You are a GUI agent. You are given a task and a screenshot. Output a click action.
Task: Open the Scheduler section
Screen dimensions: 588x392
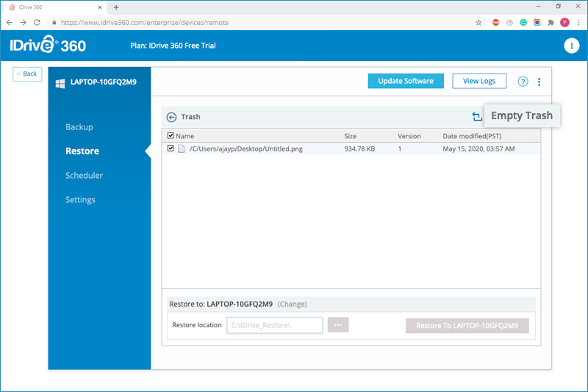click(x=84, y=176)
